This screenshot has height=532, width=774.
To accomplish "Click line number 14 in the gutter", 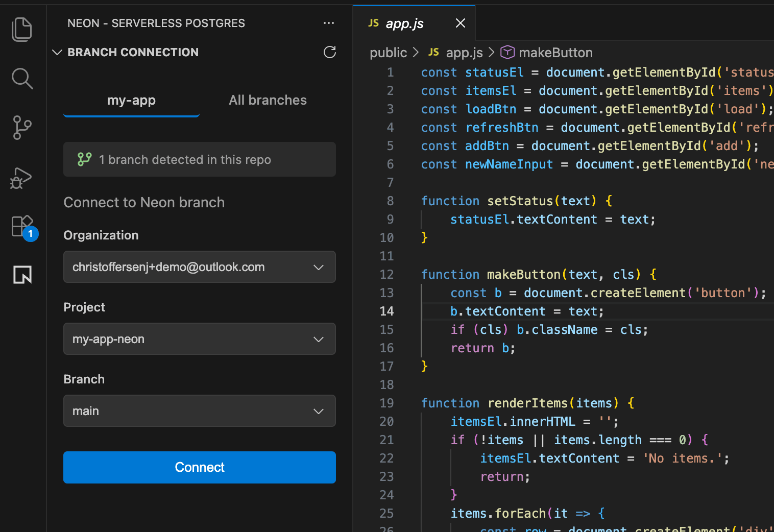I will click(x=386, y=311).
